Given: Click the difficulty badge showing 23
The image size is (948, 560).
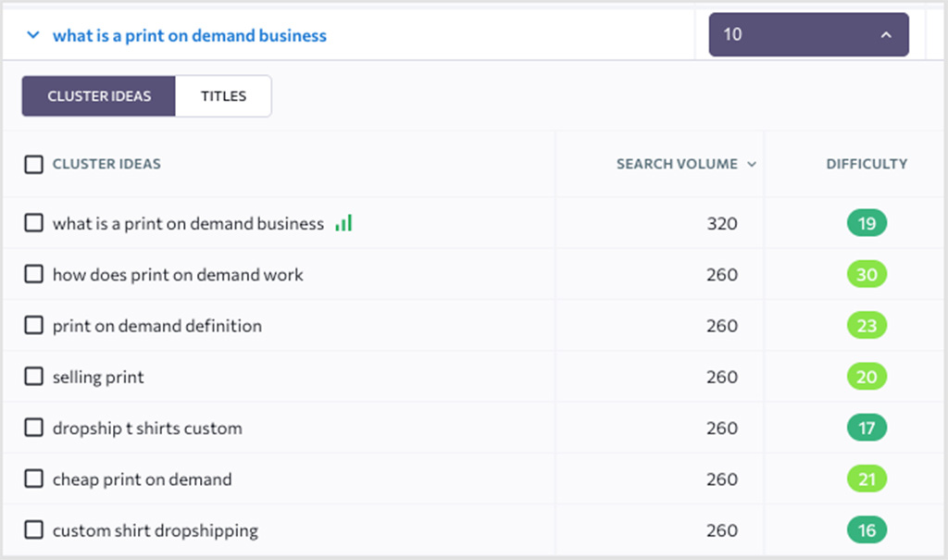Looking at the screenshot, I should coord(867,325).
